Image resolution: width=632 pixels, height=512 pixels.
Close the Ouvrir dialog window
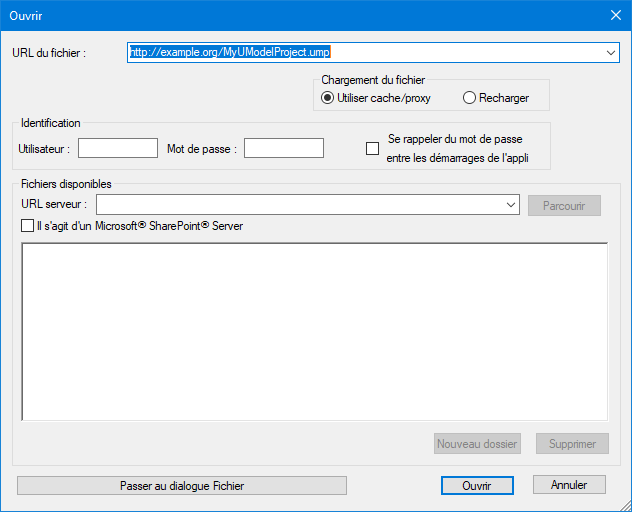coord(615,15)
